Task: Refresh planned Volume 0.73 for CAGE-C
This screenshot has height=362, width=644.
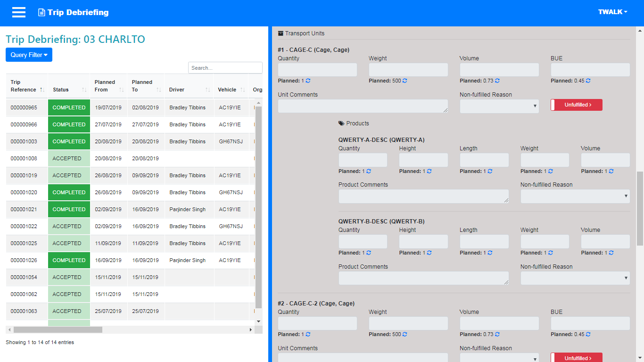Action: pyautogui.click(x=497, y=81)
